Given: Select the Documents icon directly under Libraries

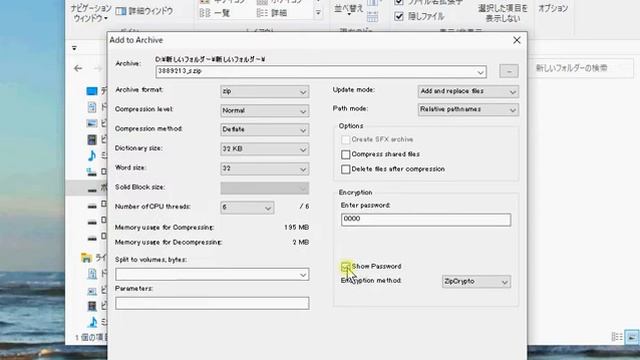Looking at the screenshot, I should pyautogui.click(x=92, y=273).
